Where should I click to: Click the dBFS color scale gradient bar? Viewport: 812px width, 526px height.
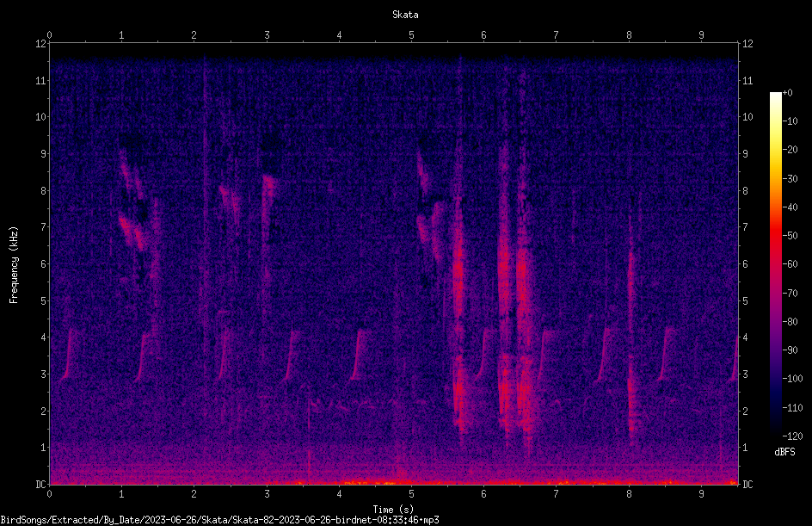(775, 263)
